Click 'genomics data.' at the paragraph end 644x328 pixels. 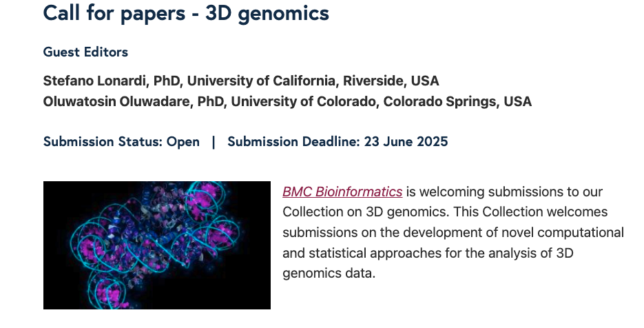(x=329, y=273)
